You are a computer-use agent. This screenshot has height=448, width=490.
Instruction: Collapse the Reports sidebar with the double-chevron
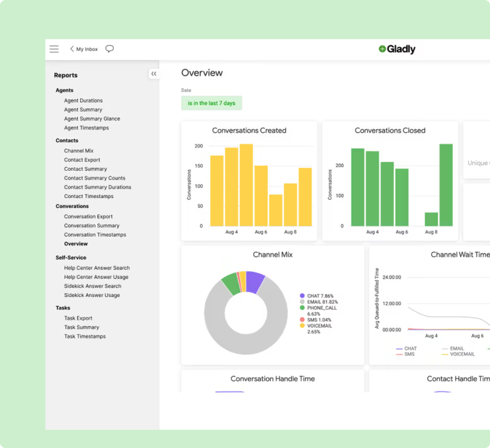click(154, 74)
